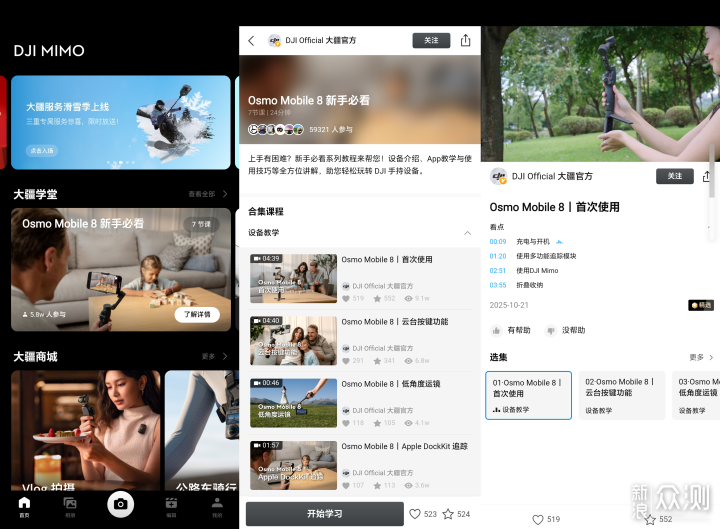This screenshot has height=529, width=720.
Task: Click the date 2025-10-21
Action: [509, 305]
